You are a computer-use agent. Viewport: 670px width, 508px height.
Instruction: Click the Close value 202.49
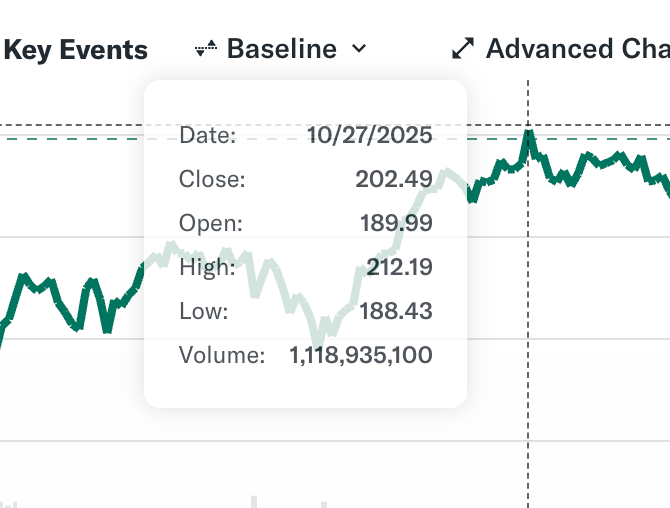tap(393, 180)
